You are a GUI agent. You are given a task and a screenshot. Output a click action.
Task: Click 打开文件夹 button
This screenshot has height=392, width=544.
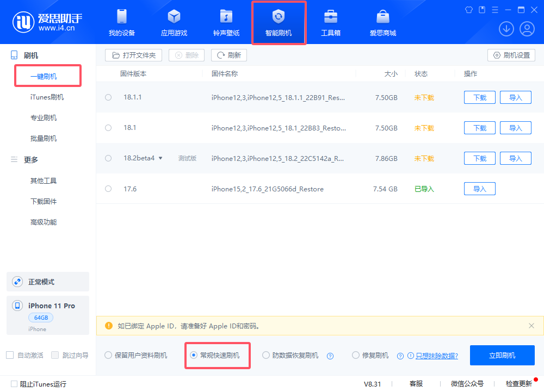[x=134, y=55]
